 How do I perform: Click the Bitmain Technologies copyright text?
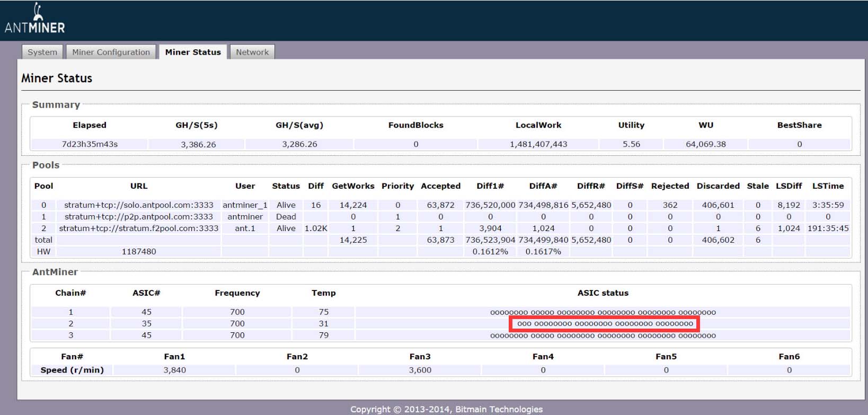pos(446,409)
